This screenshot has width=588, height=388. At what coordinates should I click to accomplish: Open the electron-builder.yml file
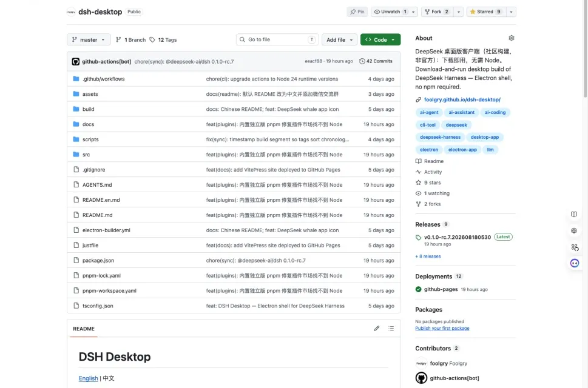click(x=106, y=230)
